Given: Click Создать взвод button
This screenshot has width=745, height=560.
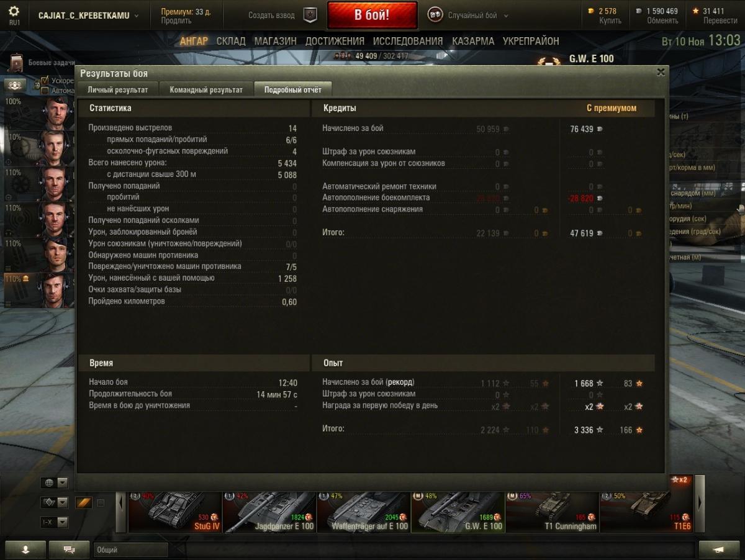Looking at the screenshot, I should (x=272, y=16).
